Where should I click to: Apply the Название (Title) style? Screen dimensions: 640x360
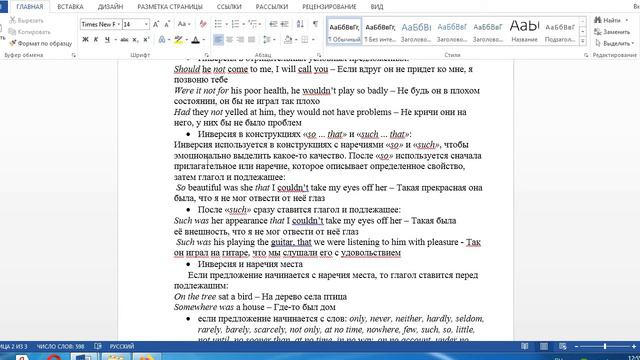[x=524, y=31]
